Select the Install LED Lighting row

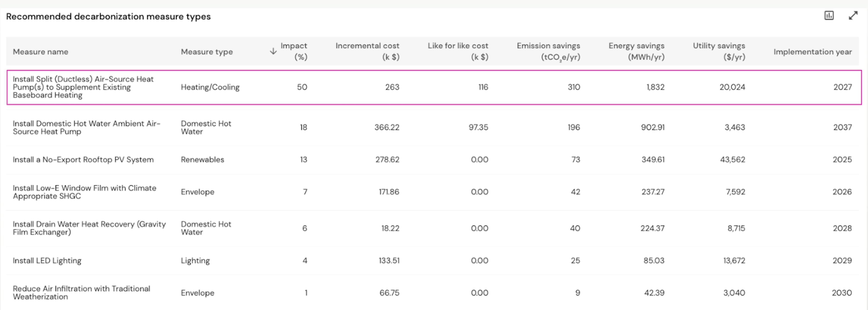(47, 260)
